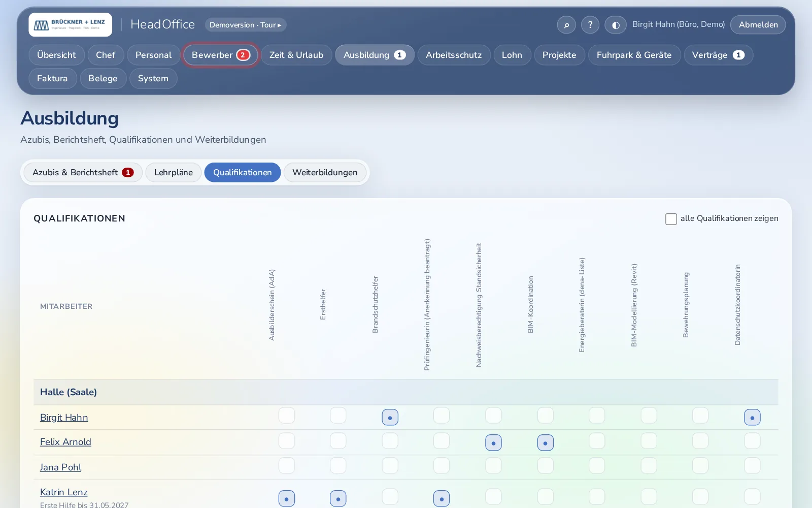Click the Brückner + Lenz logo

click(x=71, y=25)
